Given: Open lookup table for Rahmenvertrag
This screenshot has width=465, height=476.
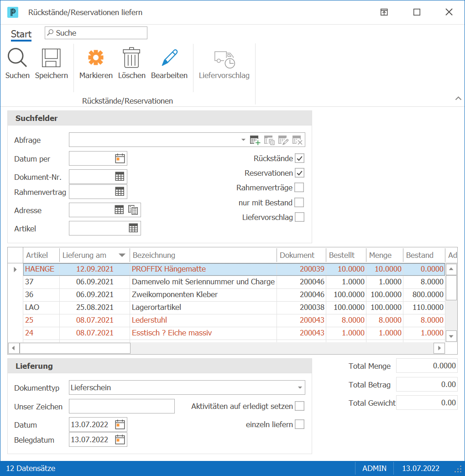Looking at the screenshot, I should [120, 192].
